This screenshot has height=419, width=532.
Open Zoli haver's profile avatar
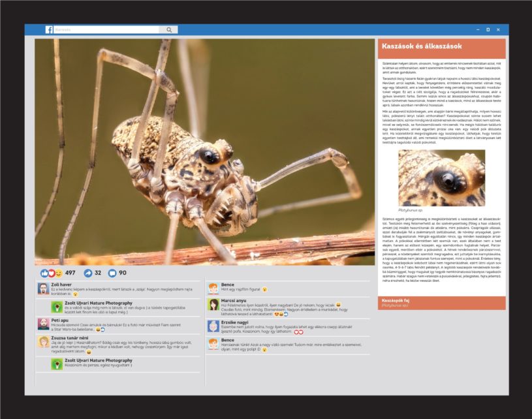click(43, 290)
